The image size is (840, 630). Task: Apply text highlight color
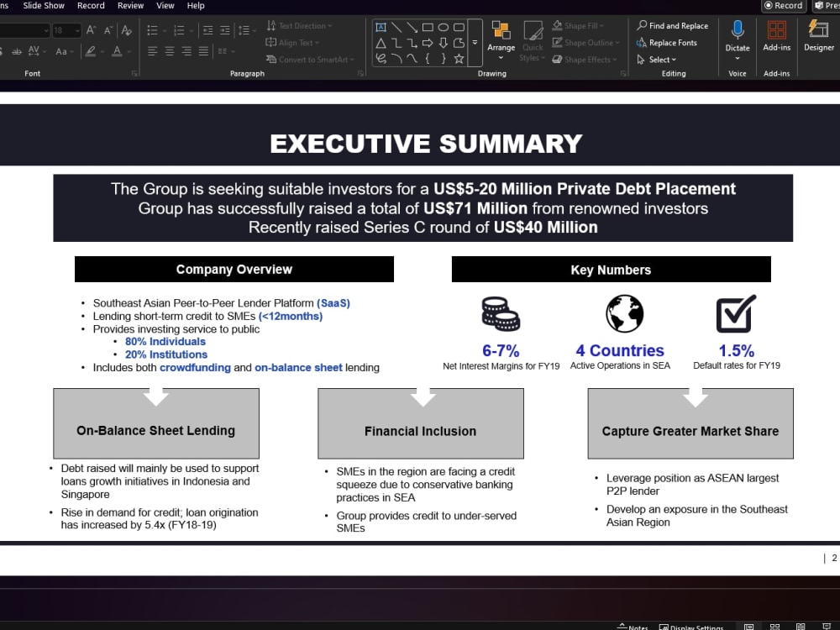pyautogui.click(x=91, y=51)
